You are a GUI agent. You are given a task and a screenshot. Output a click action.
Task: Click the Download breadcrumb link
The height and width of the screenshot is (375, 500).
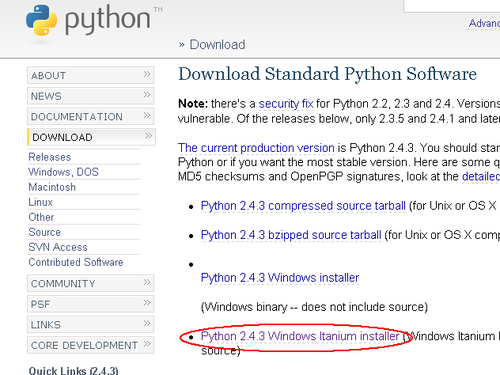point(217,45)
